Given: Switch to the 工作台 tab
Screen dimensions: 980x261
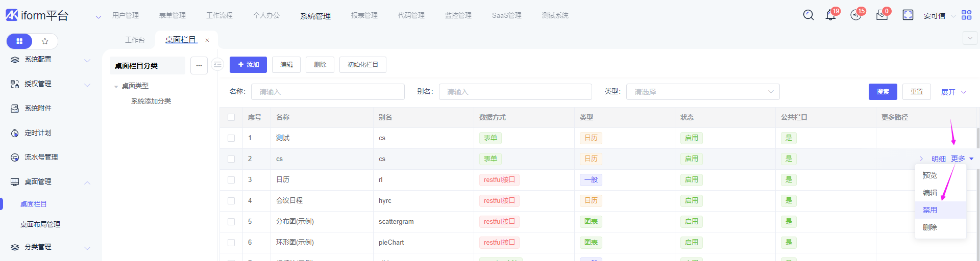Looking at the screenshot, I should coord(135,40).
